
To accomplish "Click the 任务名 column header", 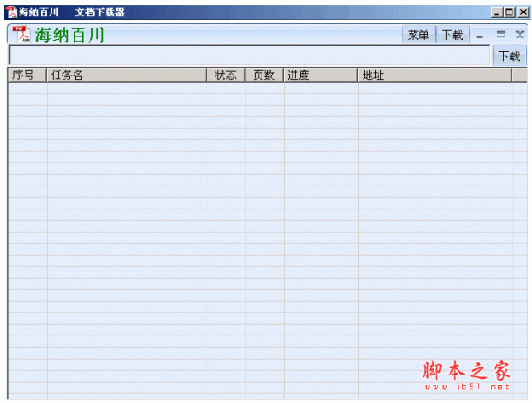I will point(127,75).
